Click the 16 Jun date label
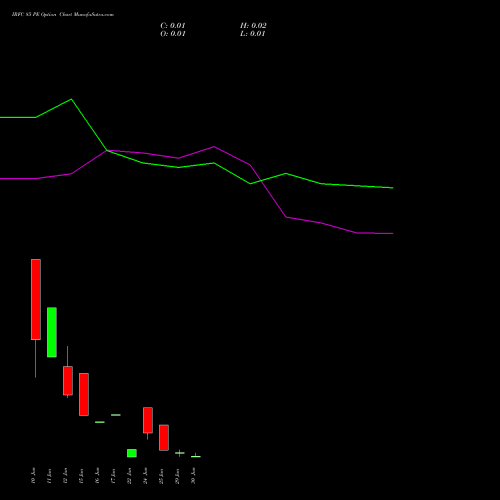500x500 pixels. click(97, 476)
